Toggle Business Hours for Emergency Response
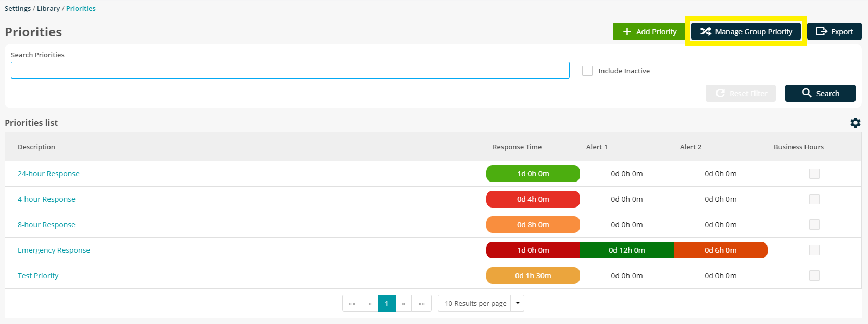Viewport: 868px width, 324px height. (814, 250)
